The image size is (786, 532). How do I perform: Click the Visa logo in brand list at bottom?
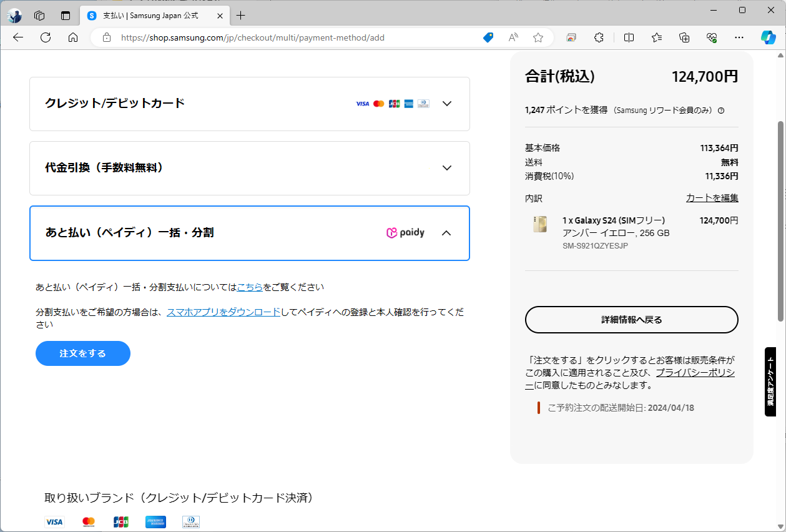coord(54,522)
